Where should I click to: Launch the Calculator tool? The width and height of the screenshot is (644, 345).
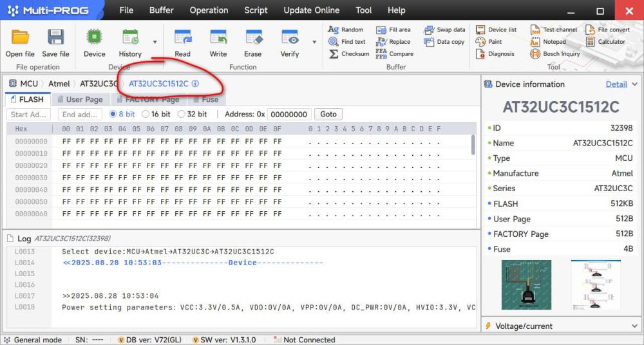click(605, 41)
